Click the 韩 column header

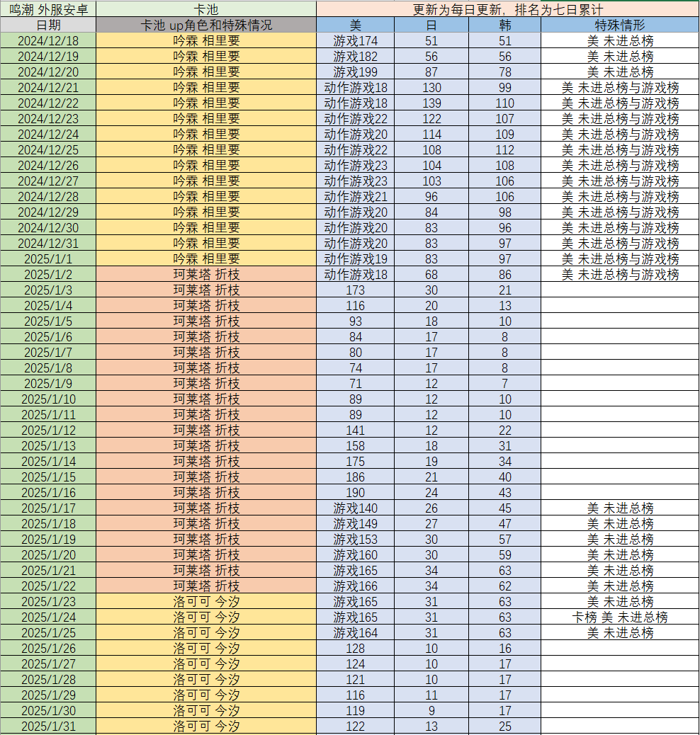[x=504, y=25]
